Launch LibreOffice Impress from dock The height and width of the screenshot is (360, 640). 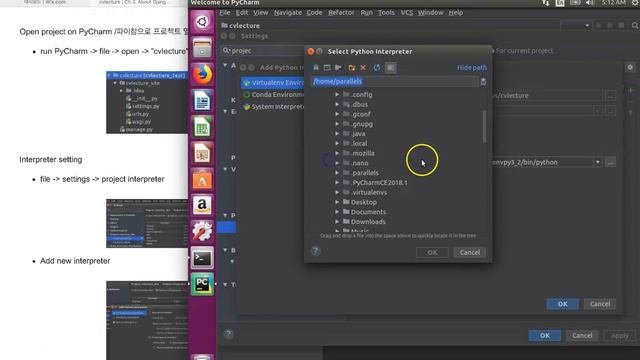(202, 153)
